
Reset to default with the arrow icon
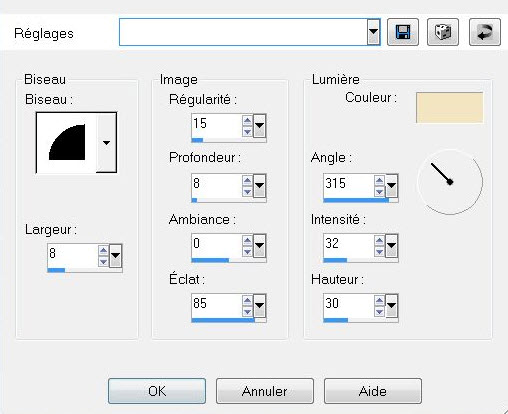click(485, 32)
